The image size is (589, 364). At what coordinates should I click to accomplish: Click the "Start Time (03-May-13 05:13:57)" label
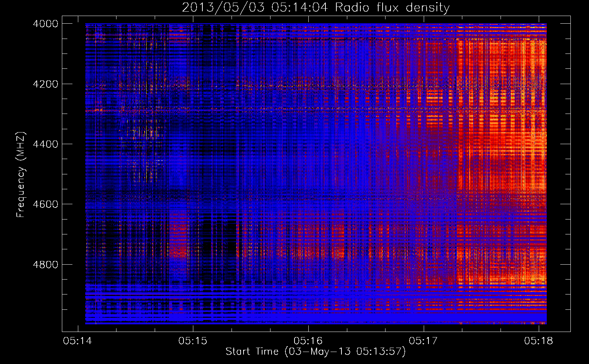click(x=316, y=352)
